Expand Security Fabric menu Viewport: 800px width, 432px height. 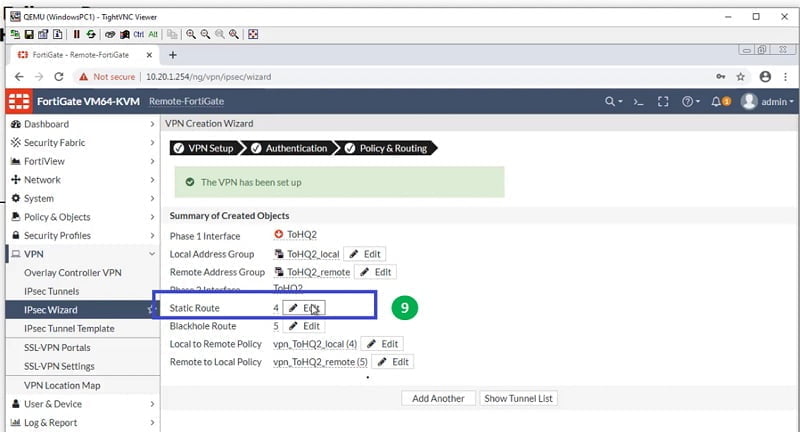coord(83,143)
